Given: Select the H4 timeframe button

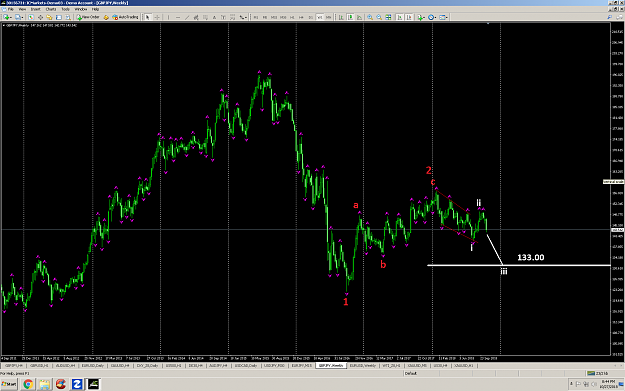Looking at the screenshot, I should pos(301,17).
